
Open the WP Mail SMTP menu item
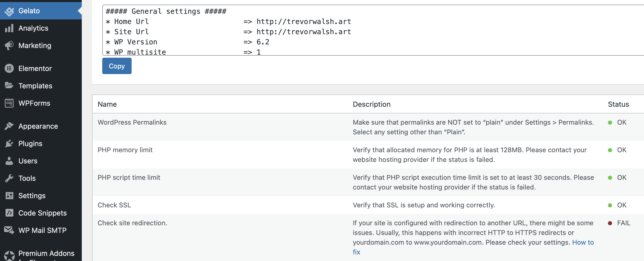pos(42,230)
